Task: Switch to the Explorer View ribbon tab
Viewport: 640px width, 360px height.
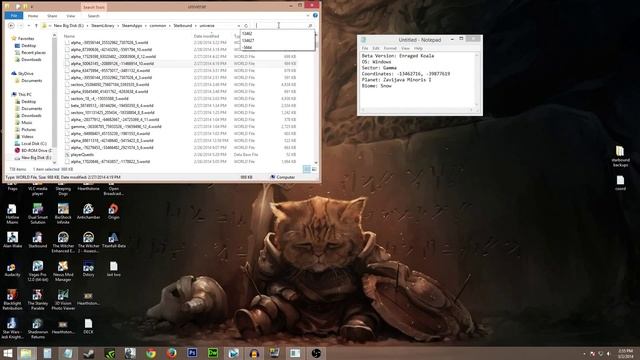Action: pos(71,16)
